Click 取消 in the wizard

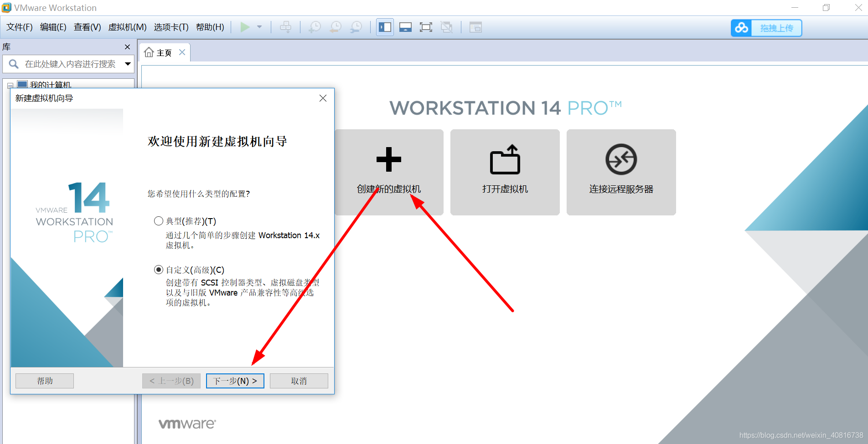click(299, 381)
